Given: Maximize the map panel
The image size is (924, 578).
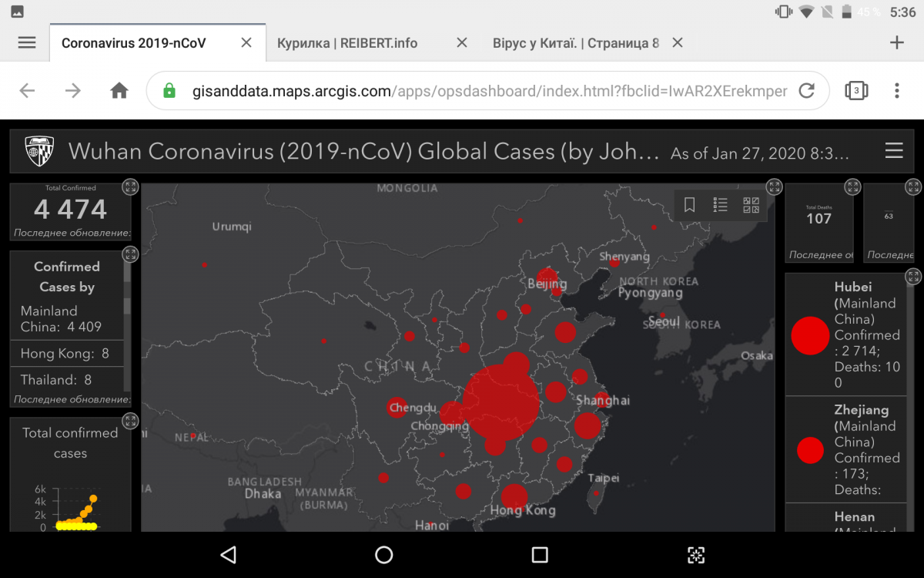Looking at the screenshot, I should click(x=774, y=187).
